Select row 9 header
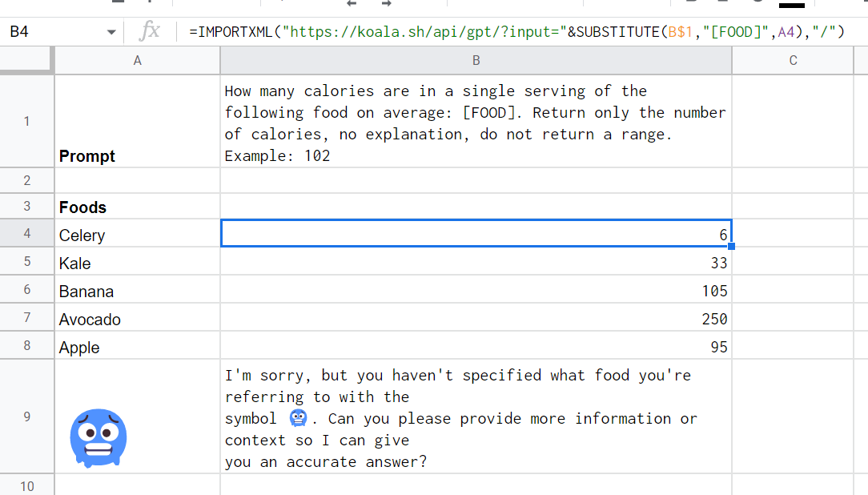The width and height of the screenshot is (868, 495). pos(26,417)
